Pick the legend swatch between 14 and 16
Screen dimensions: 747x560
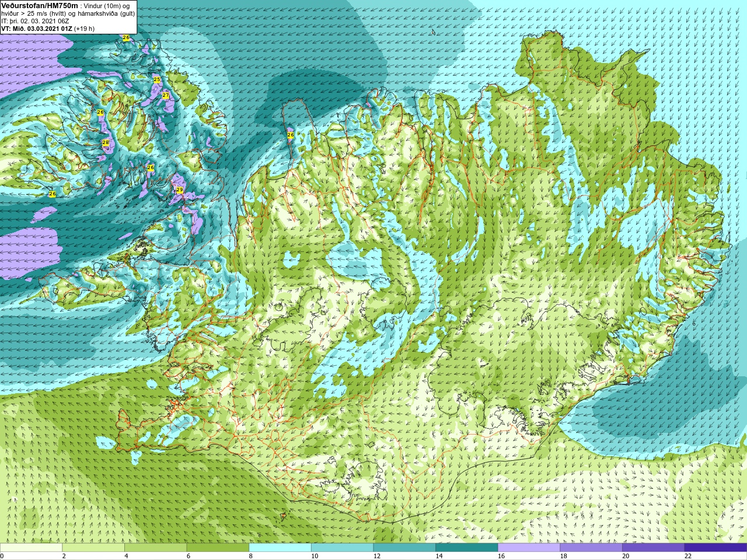click(x=467, y=547)
